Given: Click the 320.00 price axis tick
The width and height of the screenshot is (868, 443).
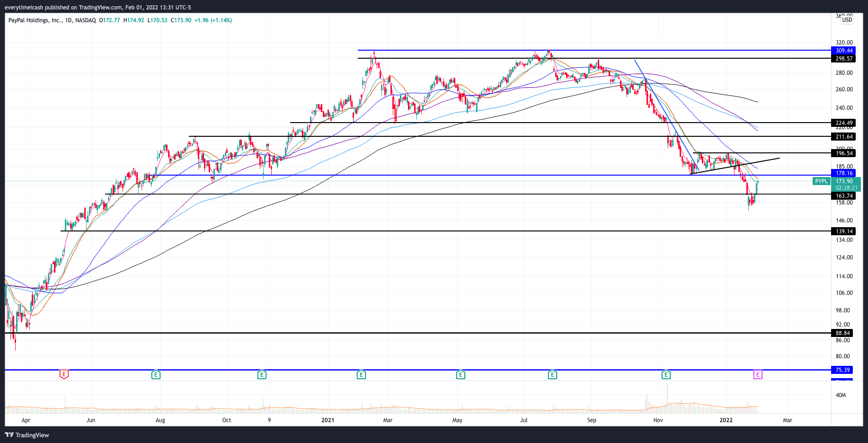Looking at the screenshot, I should [x=844, y=43].
